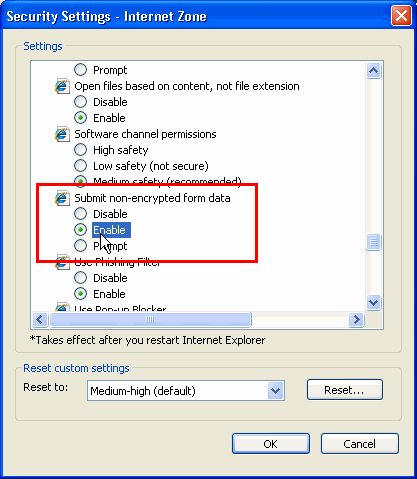This screenshot has width=417, height=479.
Task: Click the vertical scrollbar thumb
Action: pos(373,242)
